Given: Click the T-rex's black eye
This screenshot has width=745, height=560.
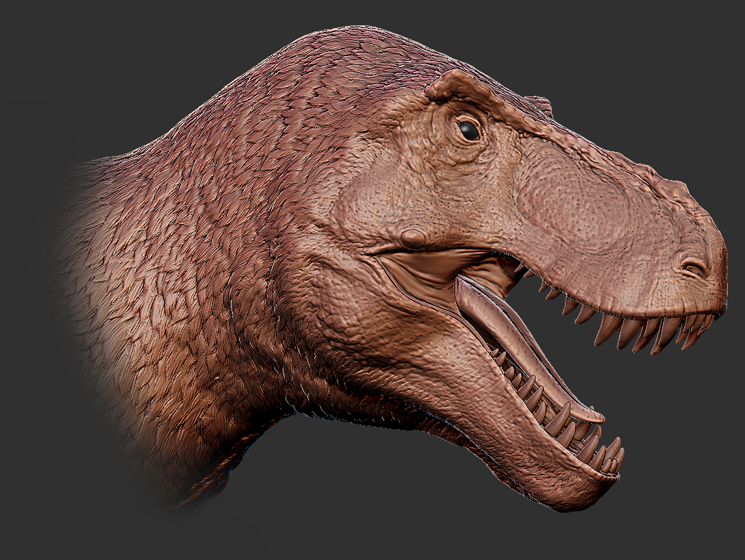Looking at the screenshot, I should point(469,129).
